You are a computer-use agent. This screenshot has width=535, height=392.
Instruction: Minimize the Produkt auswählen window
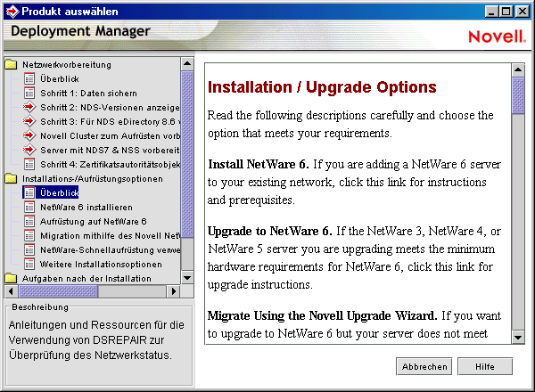point(491,12)
